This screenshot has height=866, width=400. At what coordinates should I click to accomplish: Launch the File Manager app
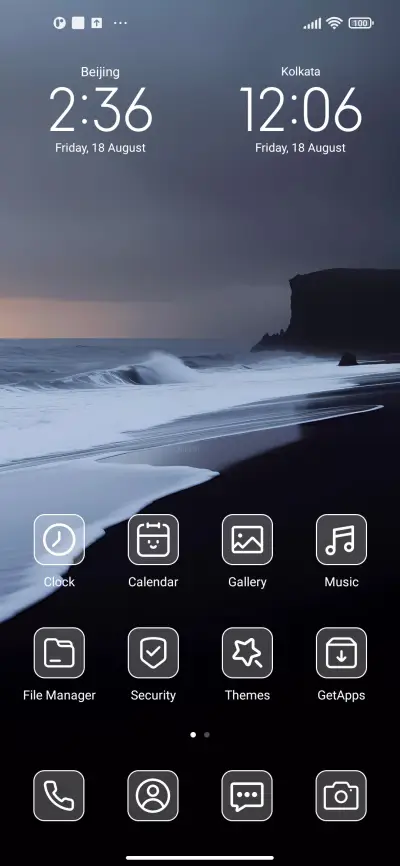click(59, 653)
